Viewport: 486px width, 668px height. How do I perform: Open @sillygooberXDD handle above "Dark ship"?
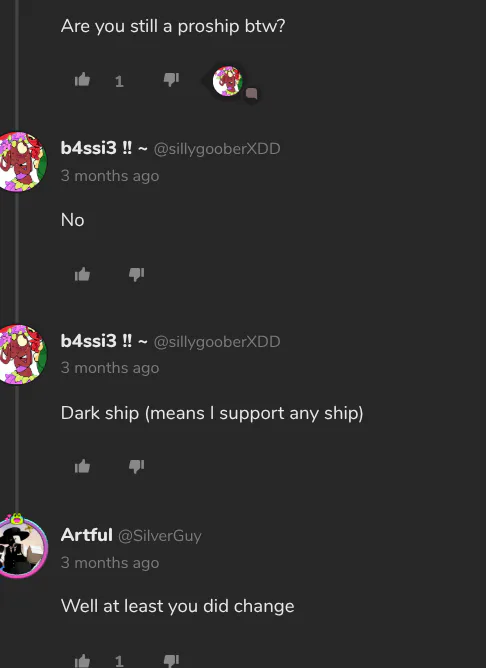(217, 342)
